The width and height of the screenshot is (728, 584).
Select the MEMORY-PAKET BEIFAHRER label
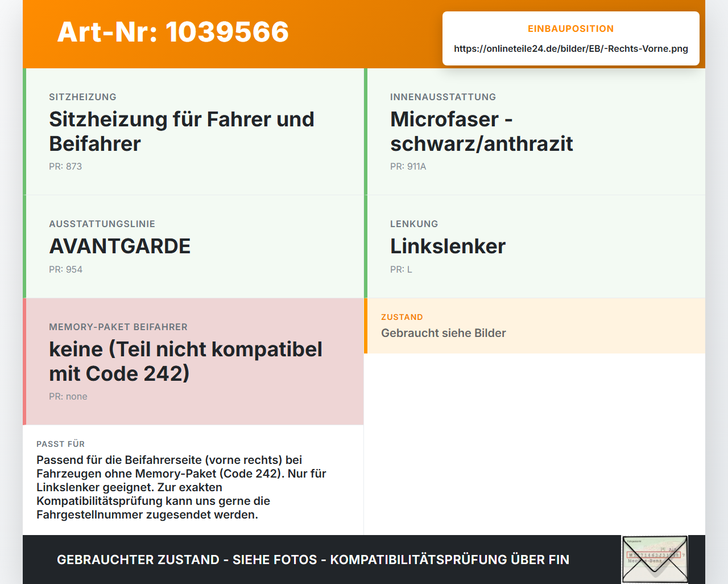[x=118, y=327]
